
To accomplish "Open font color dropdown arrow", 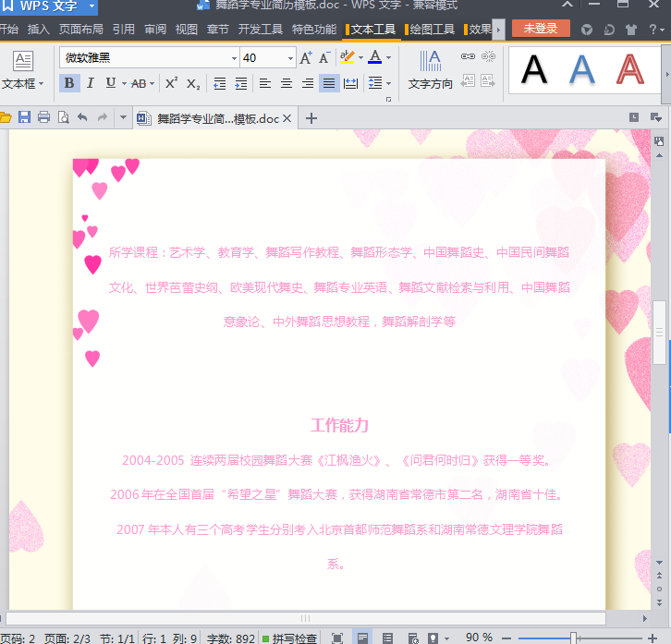I will coord(388,57).
